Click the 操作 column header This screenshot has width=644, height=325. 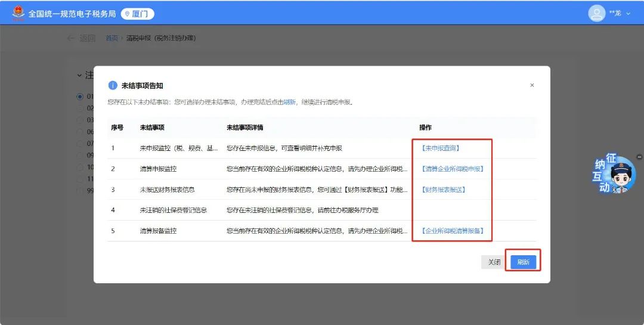click(425, 128)
